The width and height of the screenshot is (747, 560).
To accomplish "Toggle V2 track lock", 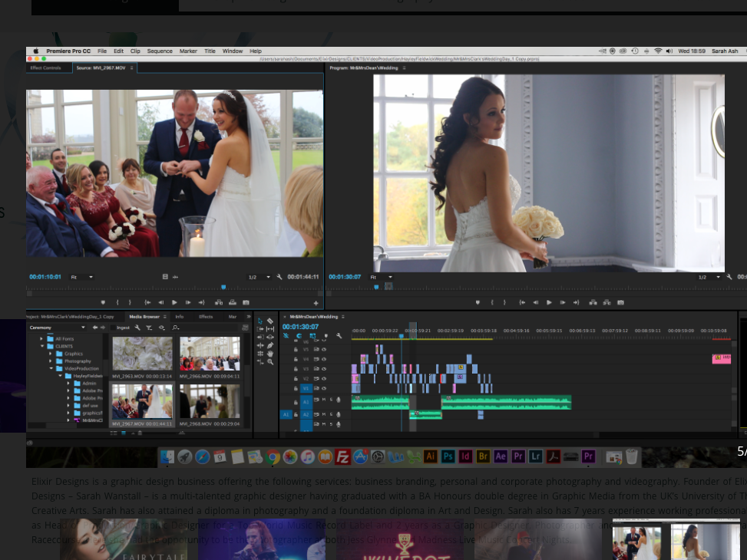I will [x=296, y=379].
